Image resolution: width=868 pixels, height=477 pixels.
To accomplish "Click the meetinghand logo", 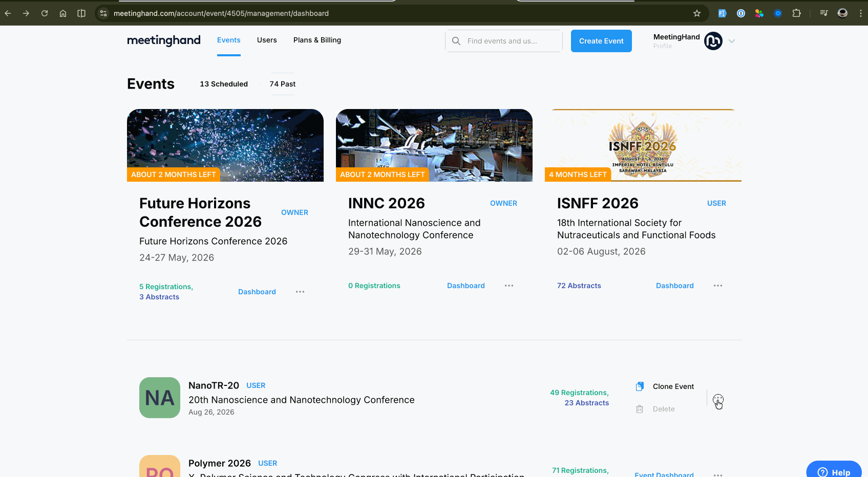I will [164, 40].
